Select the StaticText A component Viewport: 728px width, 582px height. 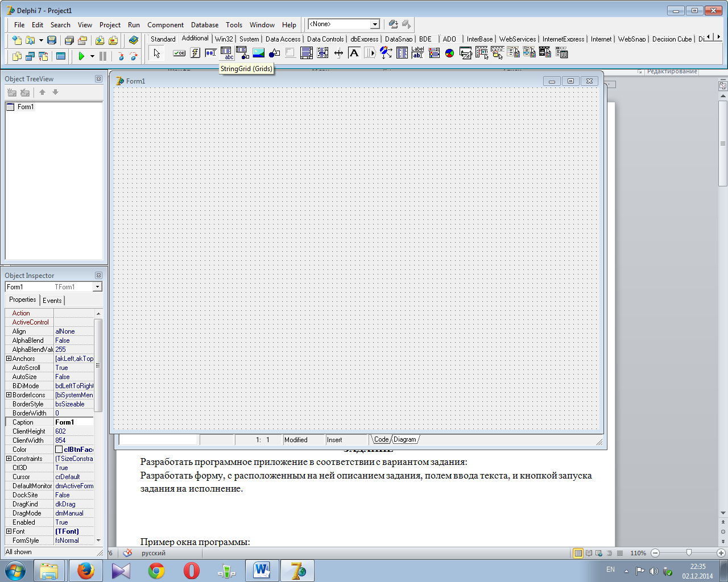[x=354, y=53]
